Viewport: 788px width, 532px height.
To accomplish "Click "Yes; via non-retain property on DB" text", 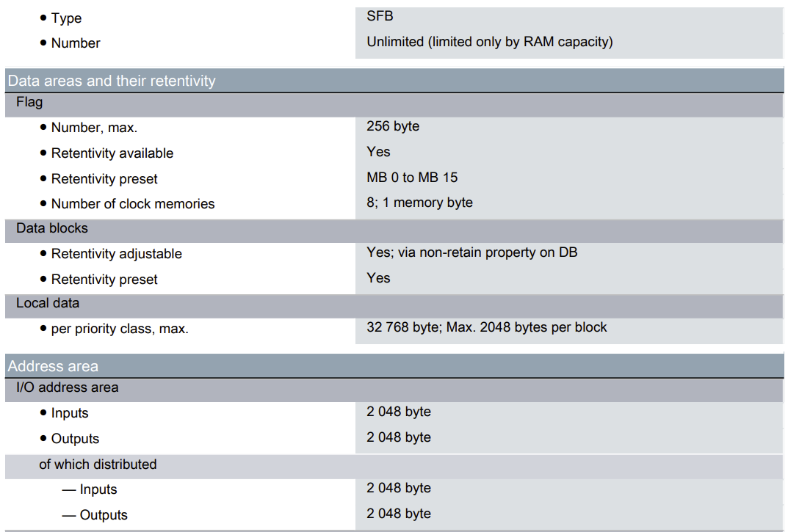I will click(x=471, y=252).
